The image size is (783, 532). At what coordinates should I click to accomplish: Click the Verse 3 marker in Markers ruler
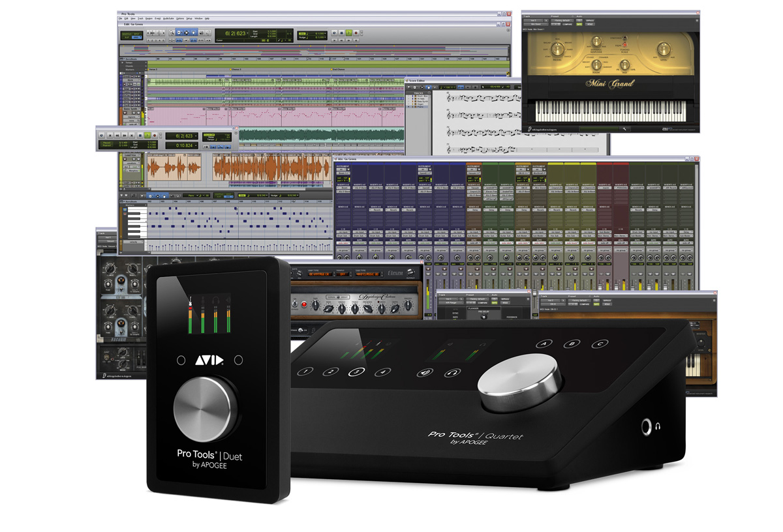coord(153,69)
